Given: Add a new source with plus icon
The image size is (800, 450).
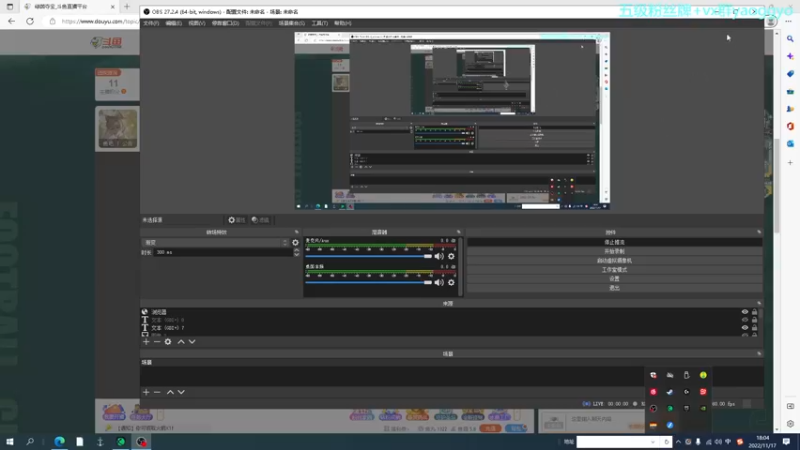Looking at the screenshot, I should coord(146,341).
